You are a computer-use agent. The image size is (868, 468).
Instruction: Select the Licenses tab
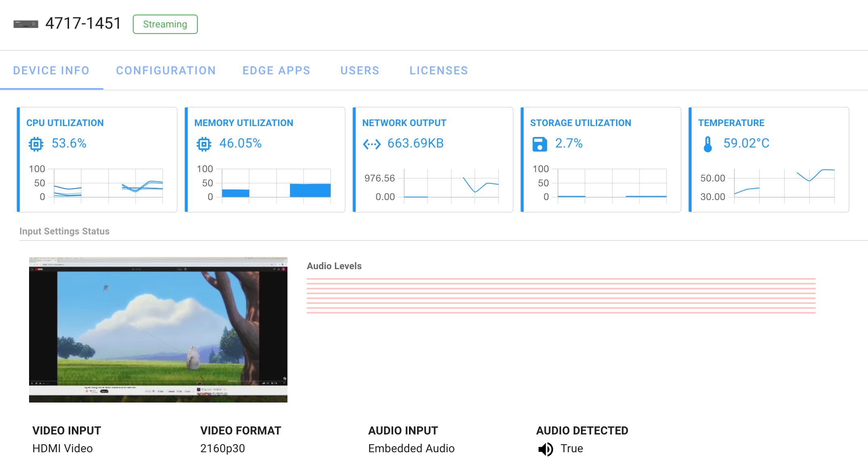click(x=439, y=71)
